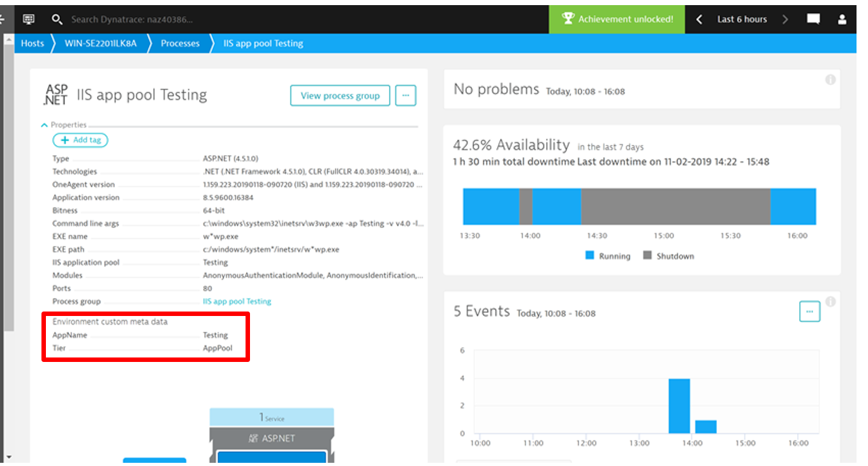
Task: Click the ASP.NET technology tile in diagram
Action: pyautogui.click(x=272, y=439)
